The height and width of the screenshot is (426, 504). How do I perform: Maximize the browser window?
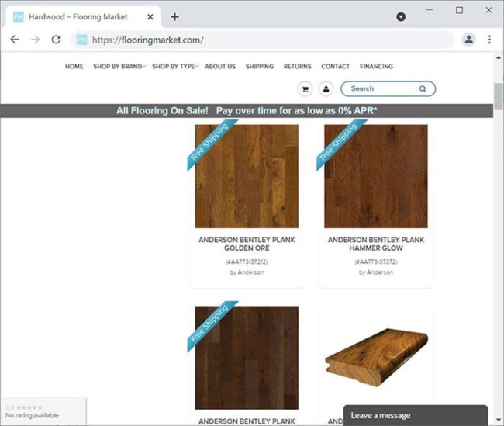click(459, 10)
